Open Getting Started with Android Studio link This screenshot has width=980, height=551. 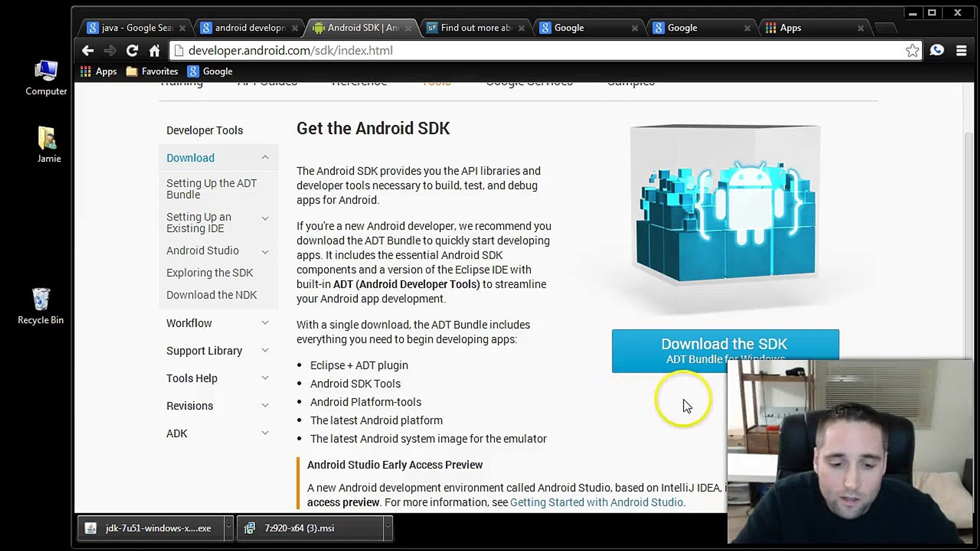[x=596, y=502]
